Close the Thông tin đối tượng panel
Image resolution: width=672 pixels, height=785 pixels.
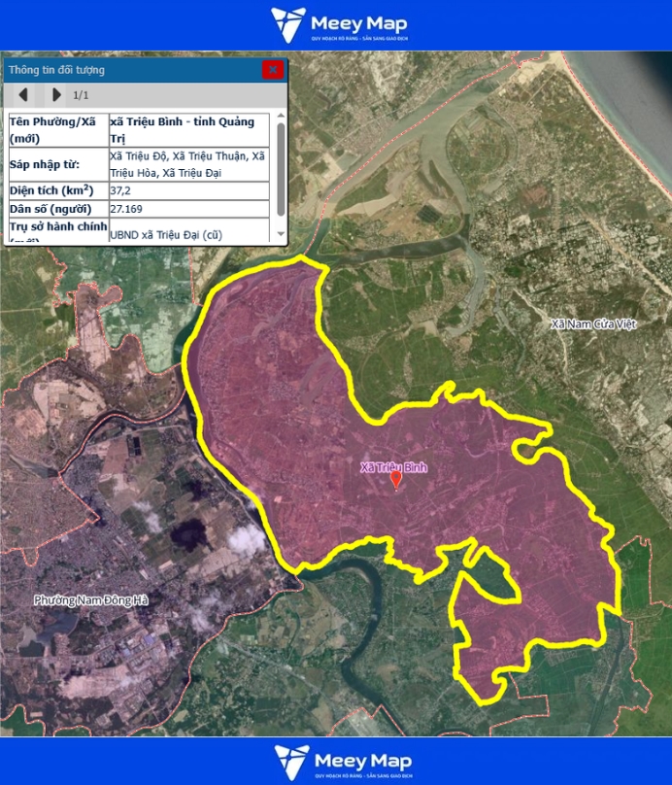click(x=273, y=69)
